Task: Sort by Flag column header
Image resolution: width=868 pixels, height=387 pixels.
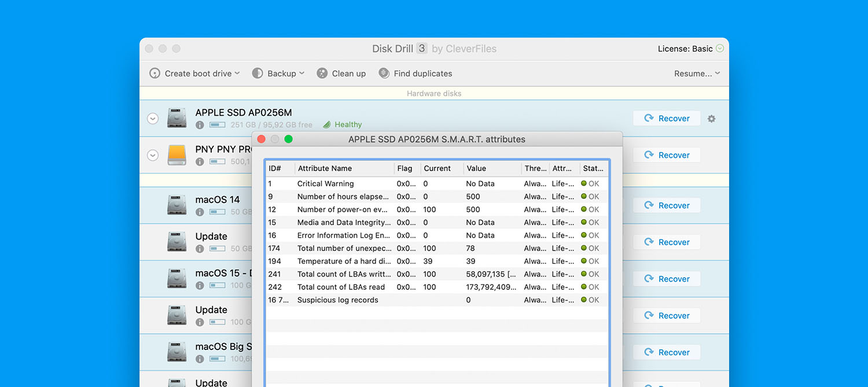Action: tap(407, 168)
